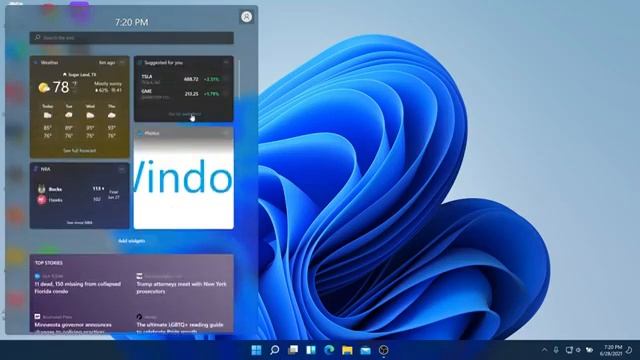The image size is (640, 360).
Task: Select the GME stock row
Action: click(x=183, y=94)
